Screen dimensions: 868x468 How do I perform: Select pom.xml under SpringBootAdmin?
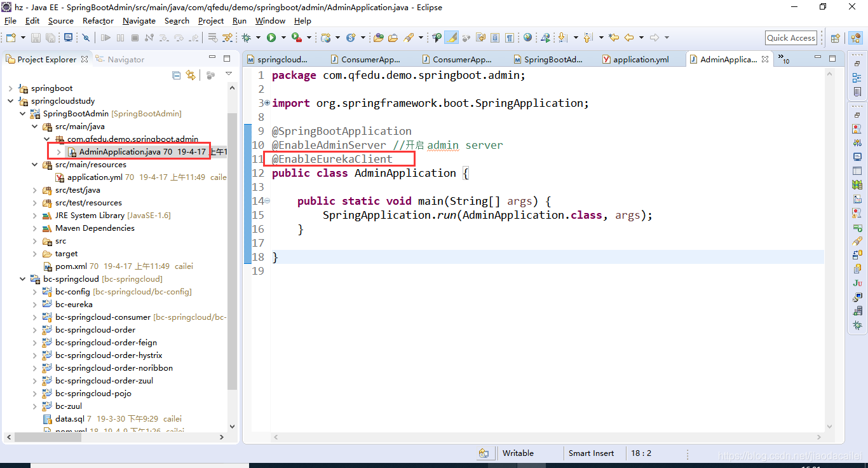pyautogui.click(x=118, y=266)
